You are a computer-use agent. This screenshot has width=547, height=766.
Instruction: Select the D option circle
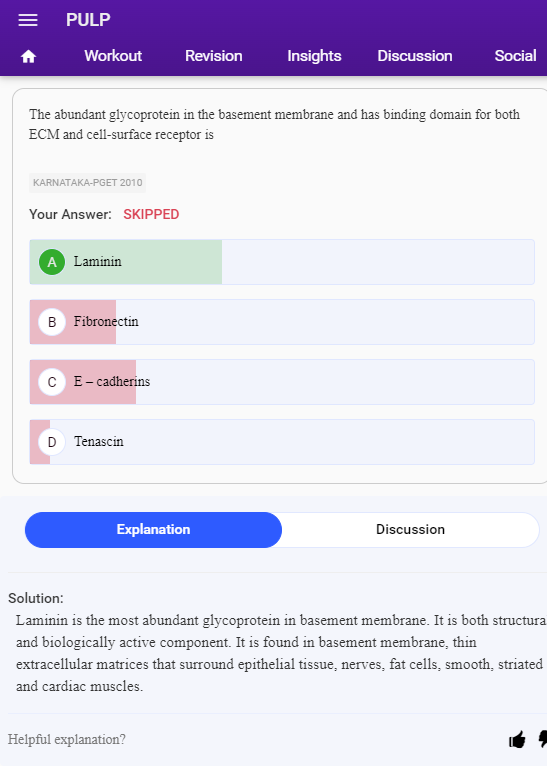tap(52, 442)
